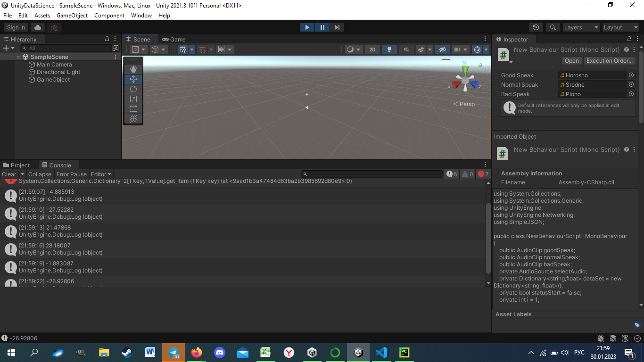Click the Collaborate cloud icon in toolbar
This screenshot has height=362, width=644.
coord(37,27)
